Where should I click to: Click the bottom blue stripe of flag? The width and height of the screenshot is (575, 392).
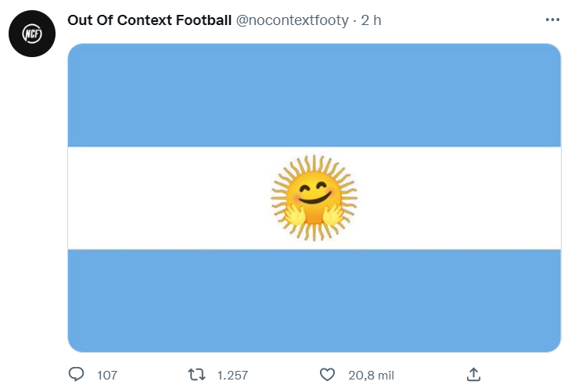pyautogui.click(x=314, y=301)
